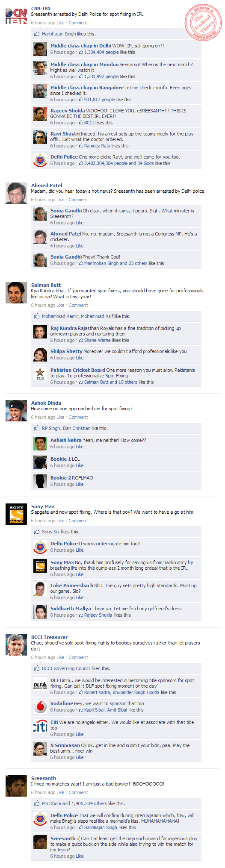Click The UnReal Times red stamp
The height and width of the screenshot is (868, 225).
(x=203, y=23)
